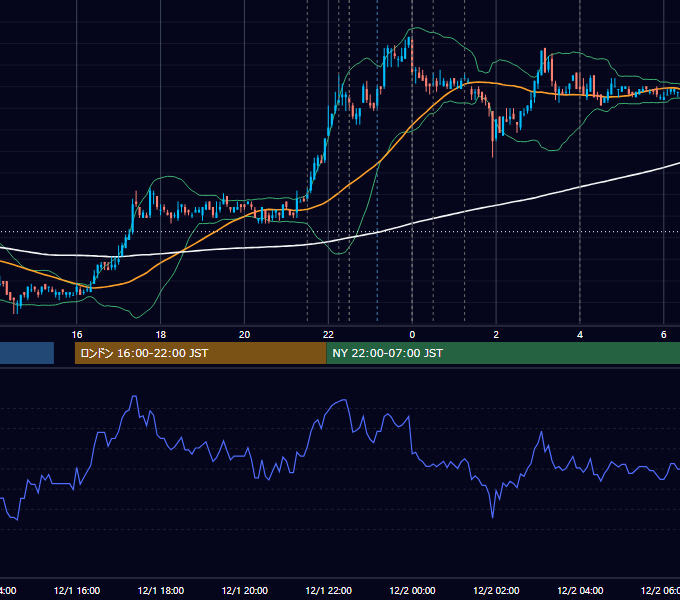This screenshot has height=600, width=680.
Task: Click the 12/2 00:00 date label
Action: point(412,590)
